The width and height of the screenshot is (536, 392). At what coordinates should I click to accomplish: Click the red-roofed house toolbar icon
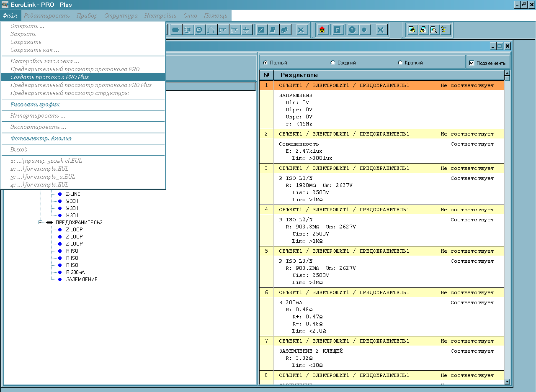point(322,30)
